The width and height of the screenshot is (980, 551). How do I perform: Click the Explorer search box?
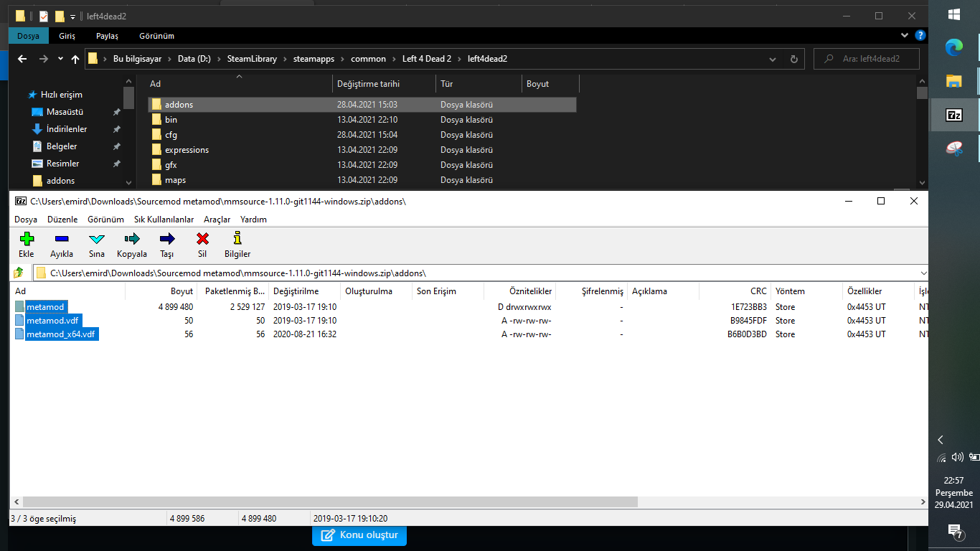[867, 59]
